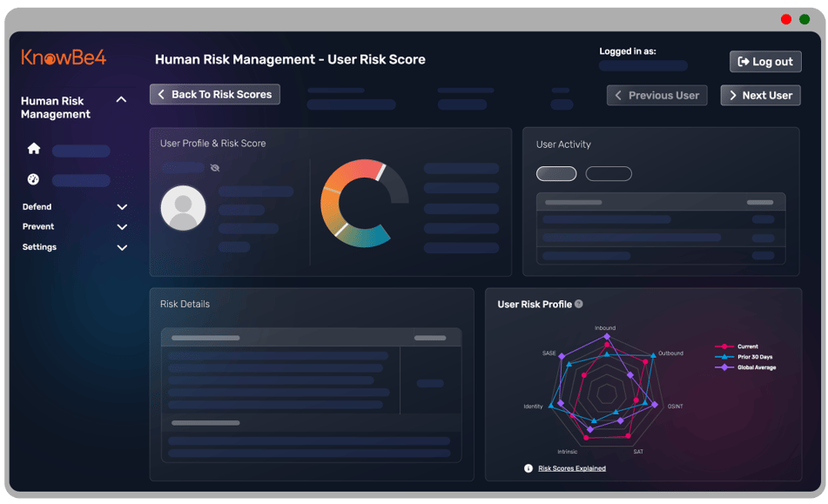Click the Next User button
This screenshot has height=504, width=828.
pos(761,95)
